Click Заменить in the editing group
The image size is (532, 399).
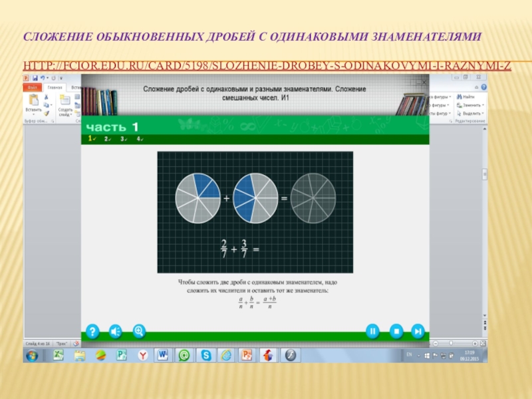(x=469, y=105)
